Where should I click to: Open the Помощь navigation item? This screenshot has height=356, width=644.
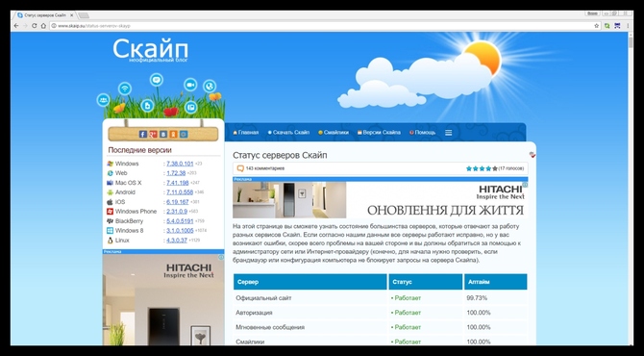pyautogui.click(x=422, y=133)
